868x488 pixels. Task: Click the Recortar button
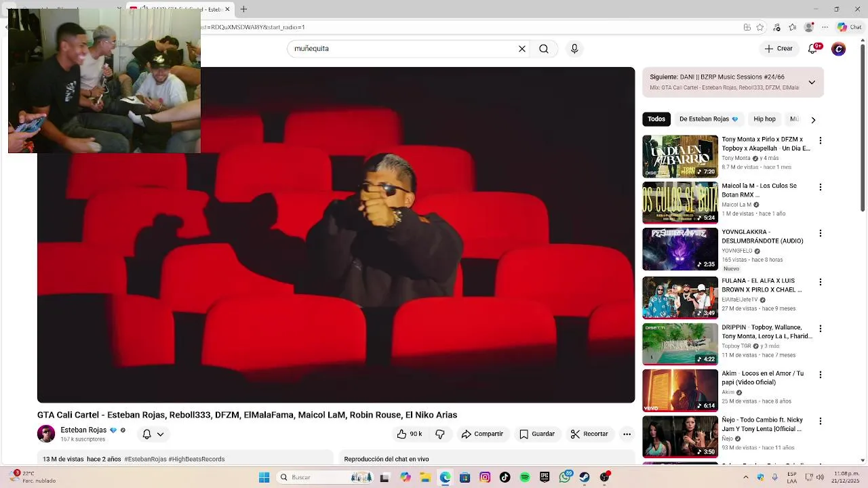point(589,434)
